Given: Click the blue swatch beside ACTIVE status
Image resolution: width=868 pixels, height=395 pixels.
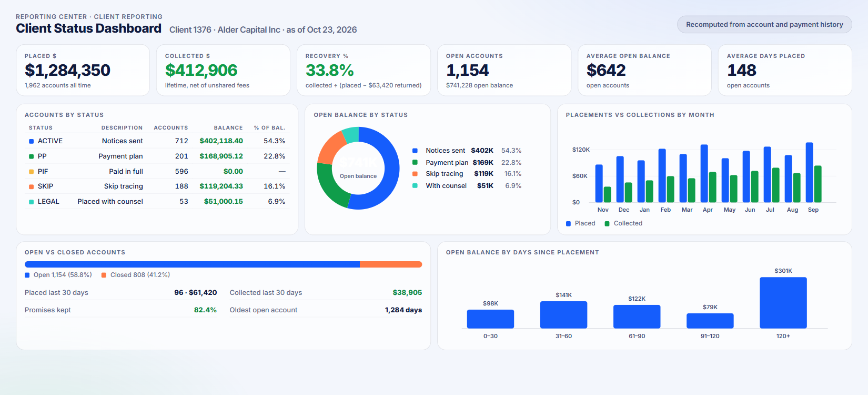Looking at the screenshot, I should pyautogui.click(x=32, y=141).
